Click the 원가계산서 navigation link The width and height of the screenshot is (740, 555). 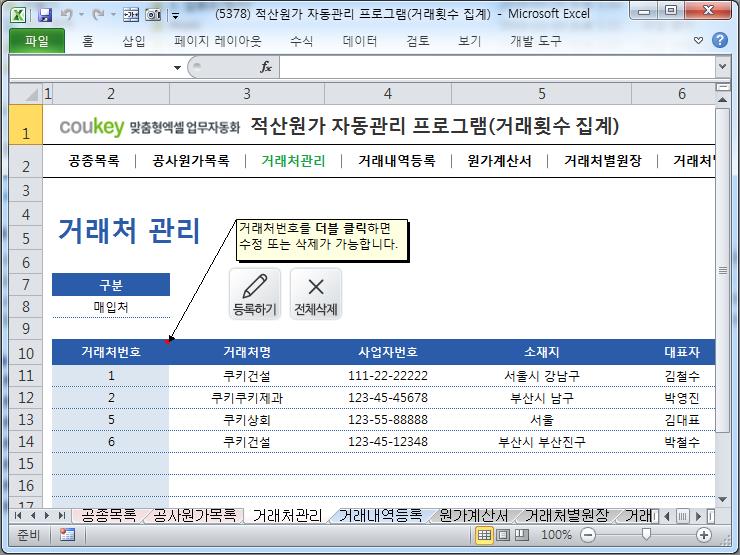pyautogui.click(x=499, y=161)
